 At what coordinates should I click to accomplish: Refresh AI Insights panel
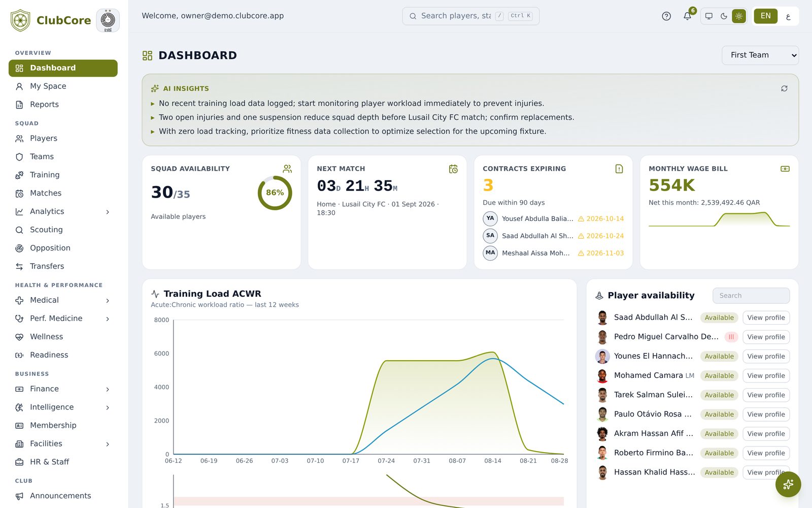click(x=784, y=88)
